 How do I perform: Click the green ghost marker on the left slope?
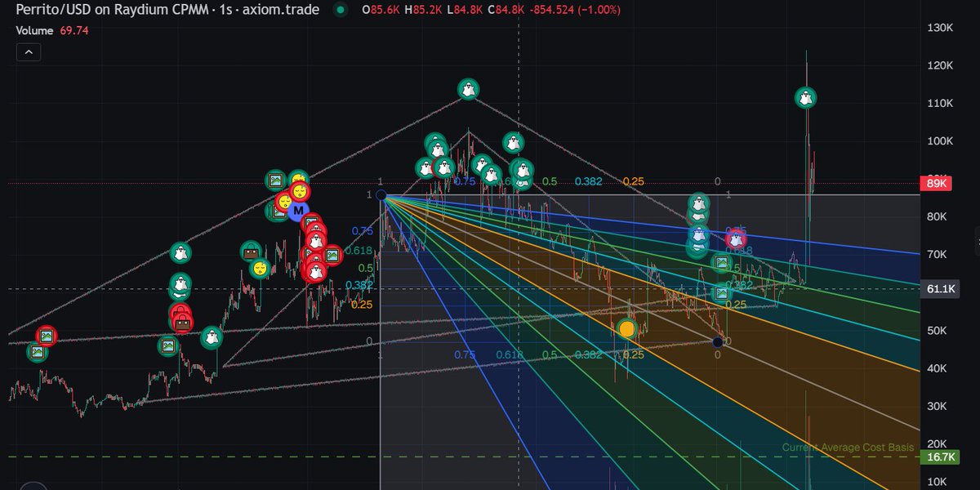point(180,253)
